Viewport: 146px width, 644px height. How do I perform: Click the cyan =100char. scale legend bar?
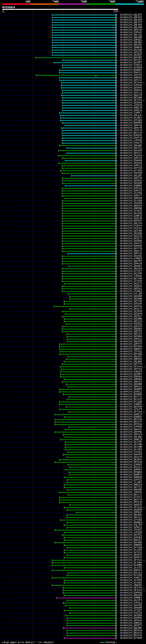[102, 642]
